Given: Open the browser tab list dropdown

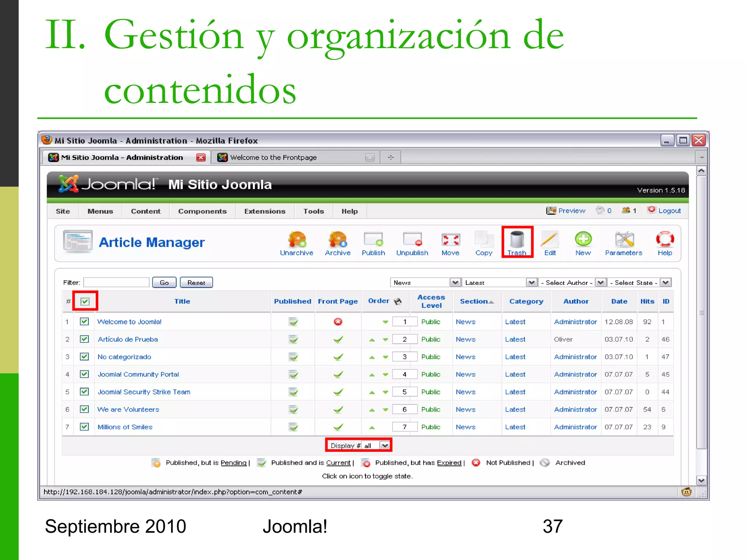Looking at the screenshot, I should point(701,157).
